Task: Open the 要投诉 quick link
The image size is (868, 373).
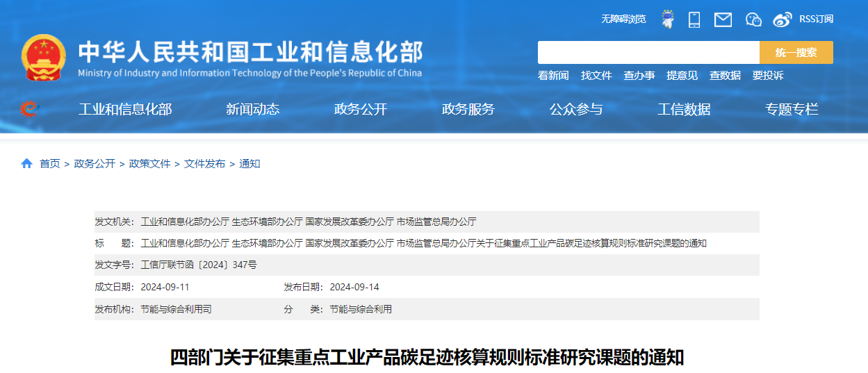Action: pyautogui.click(x=768, y=76)
